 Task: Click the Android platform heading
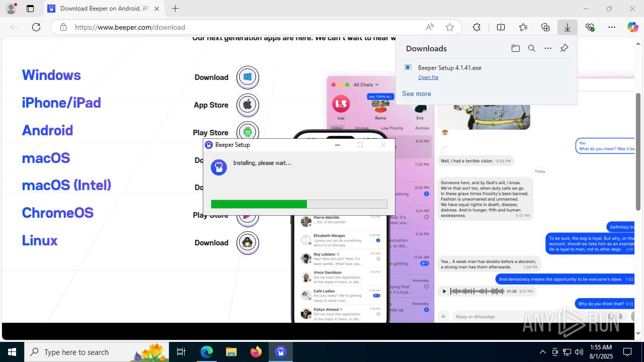click(x=47, y=130)
